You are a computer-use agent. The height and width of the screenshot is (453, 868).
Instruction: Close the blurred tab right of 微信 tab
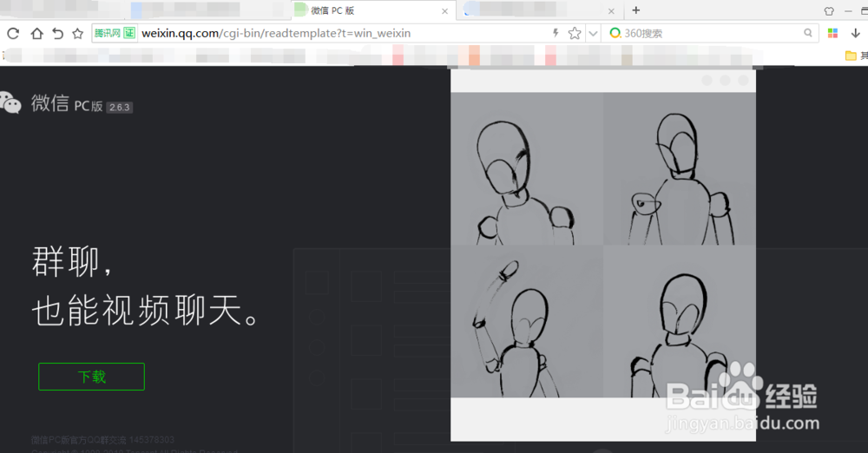[x=611, y=11]
